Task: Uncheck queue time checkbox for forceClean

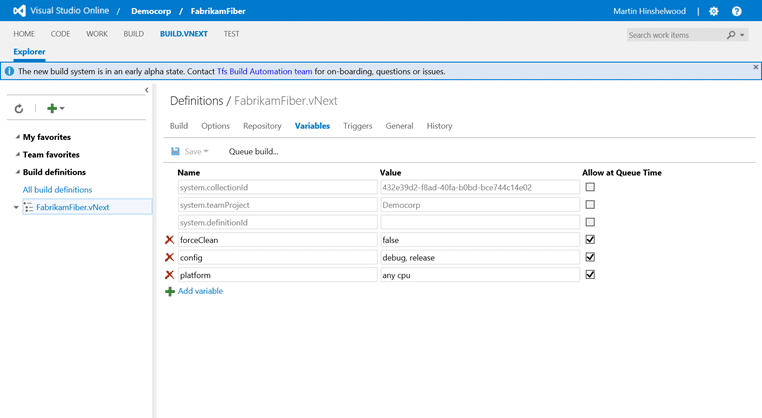Action: coord(590,240)
